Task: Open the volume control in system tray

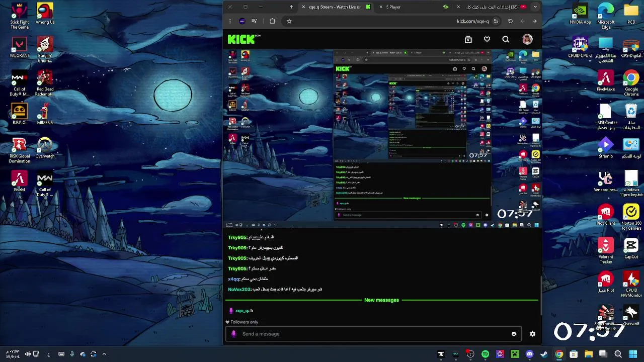Action: coord(28,354)
